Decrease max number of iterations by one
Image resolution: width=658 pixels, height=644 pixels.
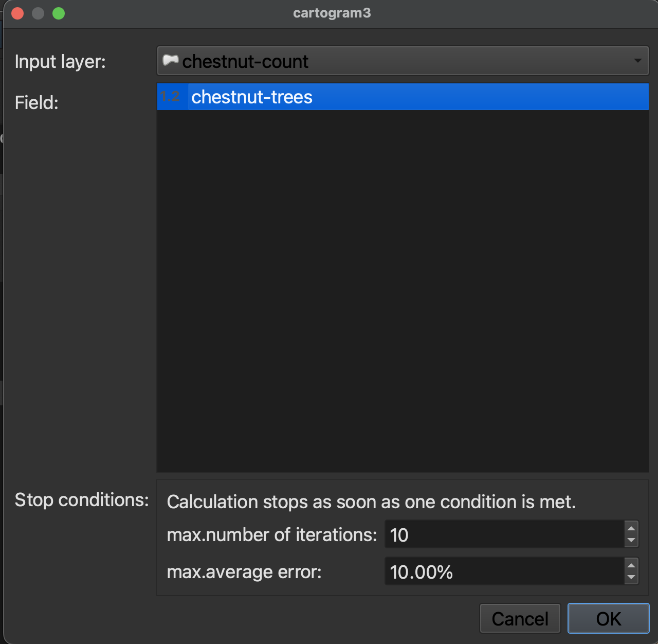[631, 541]
